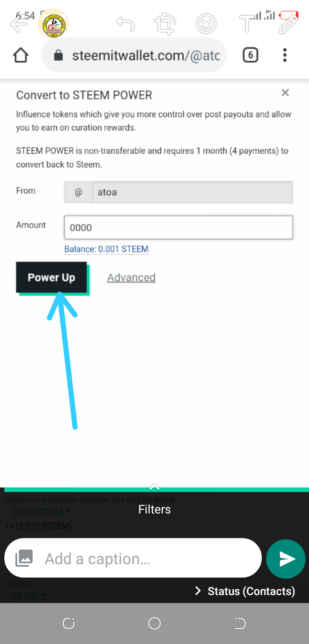Close the Convert to STEEM POWER dialog

click(285, 93)
